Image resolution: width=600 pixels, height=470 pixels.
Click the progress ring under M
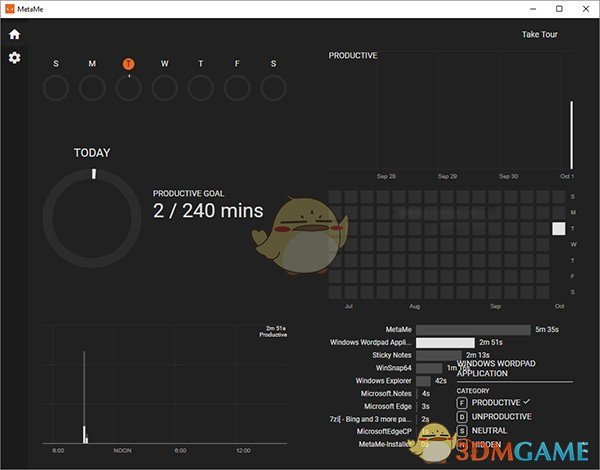pyautogui.click(x=92, y=88)
